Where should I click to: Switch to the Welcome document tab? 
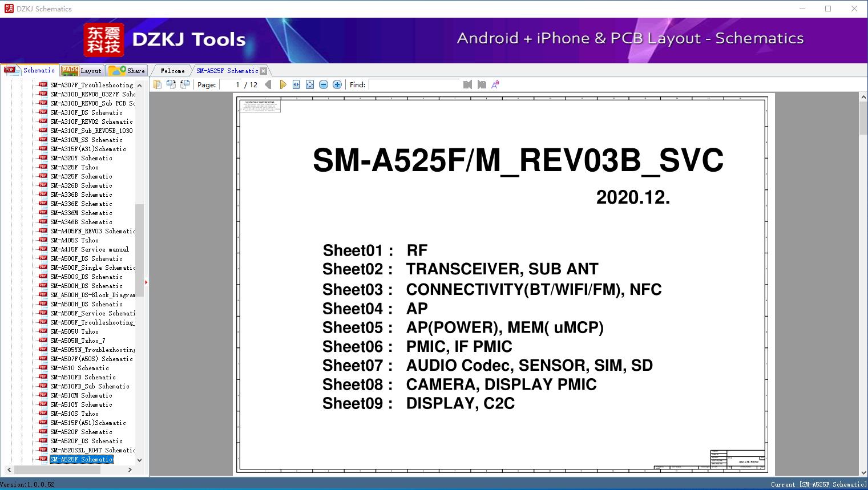pos(172,71)
